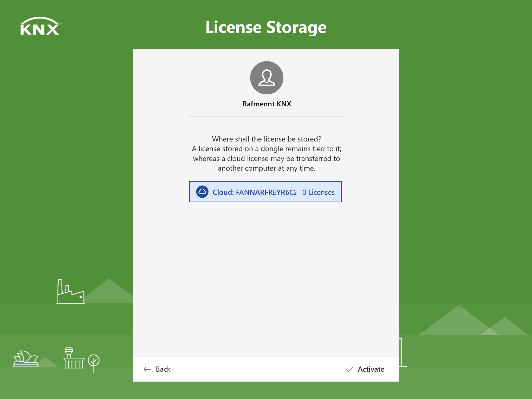Click the opera house illustration

26,359
